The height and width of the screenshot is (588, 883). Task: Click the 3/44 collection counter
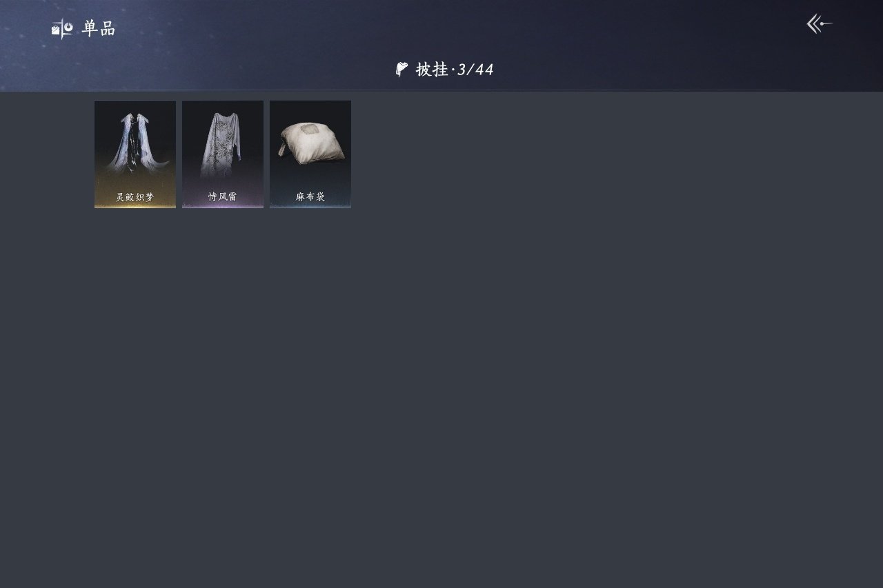point(475,70)
